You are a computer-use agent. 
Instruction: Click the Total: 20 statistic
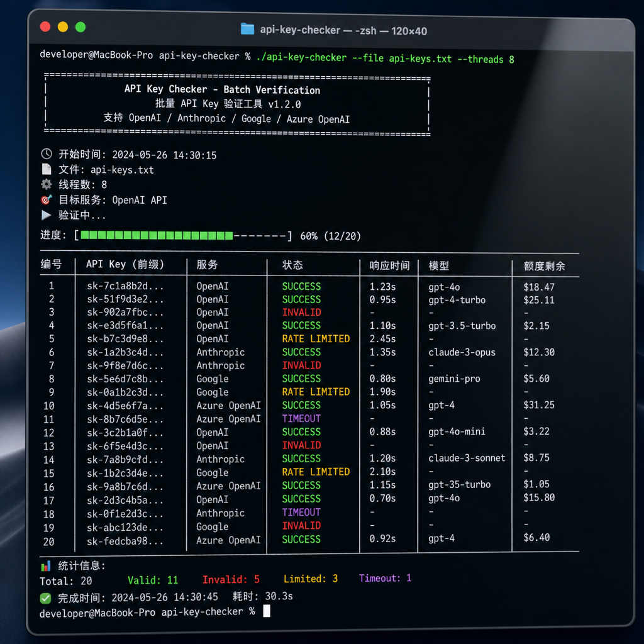(65, 580)
